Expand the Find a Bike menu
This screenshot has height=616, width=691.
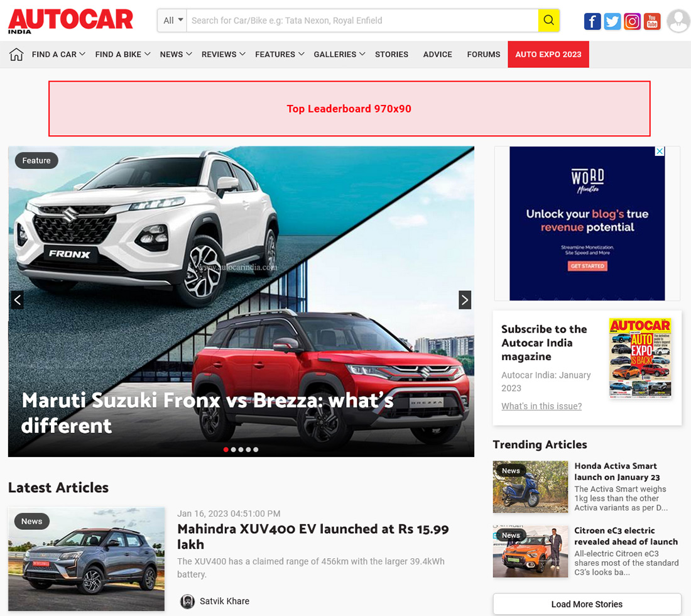pyautogui.click(x=123, y=54)
